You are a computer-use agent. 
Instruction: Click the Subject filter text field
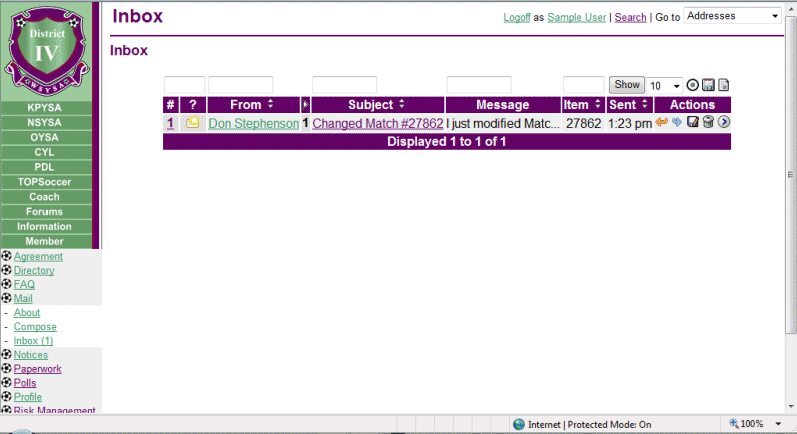pos(344,86)
